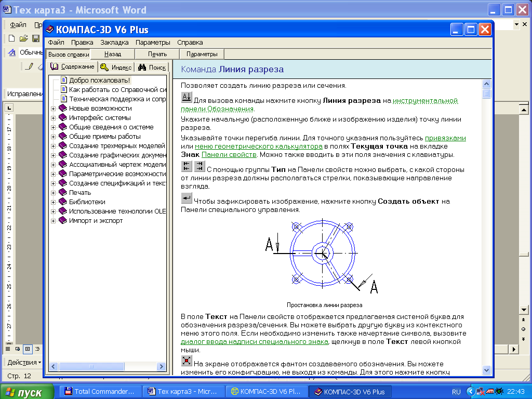Select Word web layout view button
The image size is (532, 399).
point(18,349)
